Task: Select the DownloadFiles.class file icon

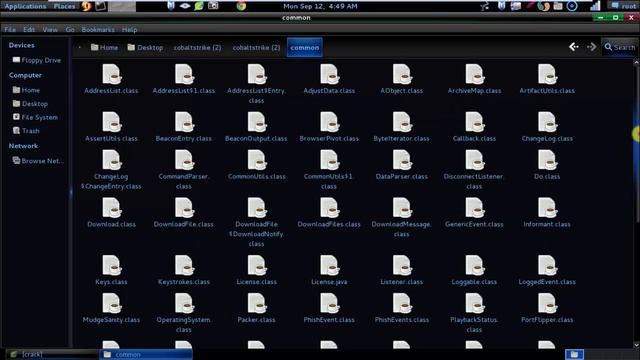Action: tap(329, 208)
